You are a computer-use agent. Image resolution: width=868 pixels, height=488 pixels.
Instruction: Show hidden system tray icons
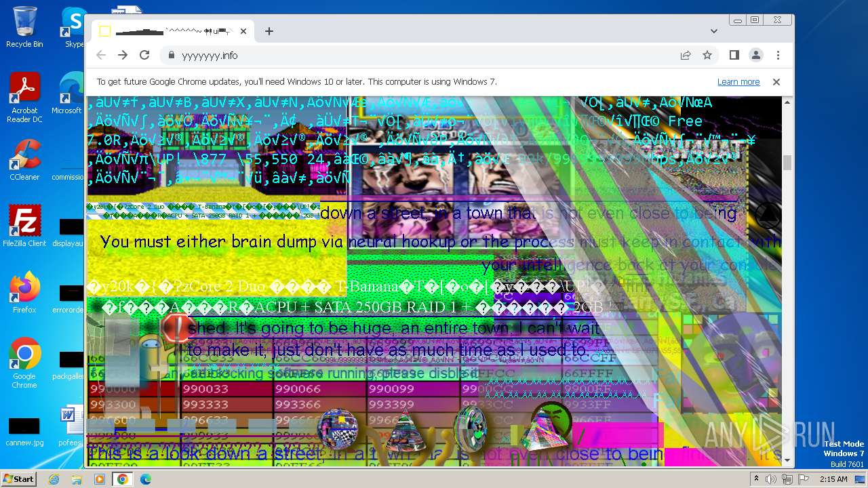coord(757,479)
